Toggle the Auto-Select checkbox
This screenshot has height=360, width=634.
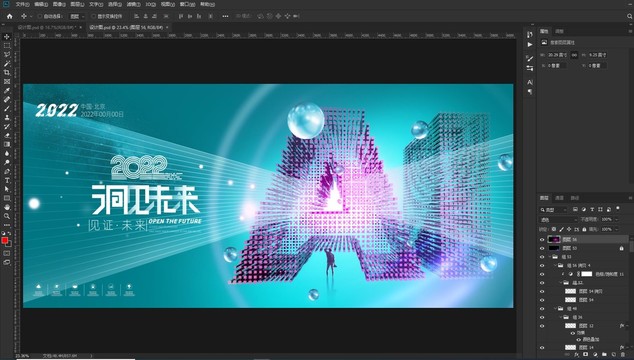pos(40,16)
